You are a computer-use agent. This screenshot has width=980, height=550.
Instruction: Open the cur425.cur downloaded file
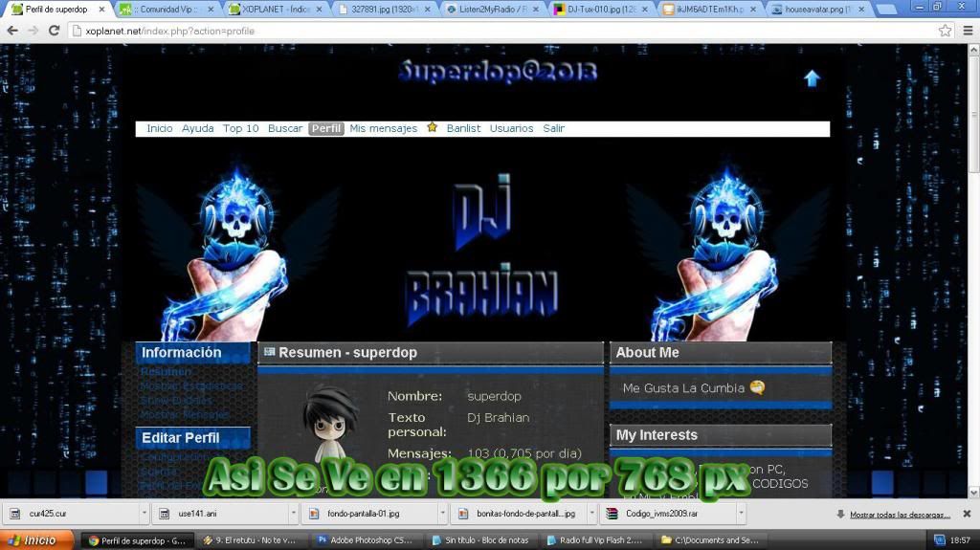[x=71, y=513]
